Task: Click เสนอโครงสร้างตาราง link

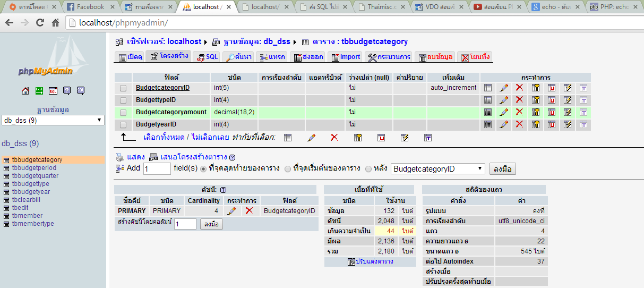Action: pos(193,157)
